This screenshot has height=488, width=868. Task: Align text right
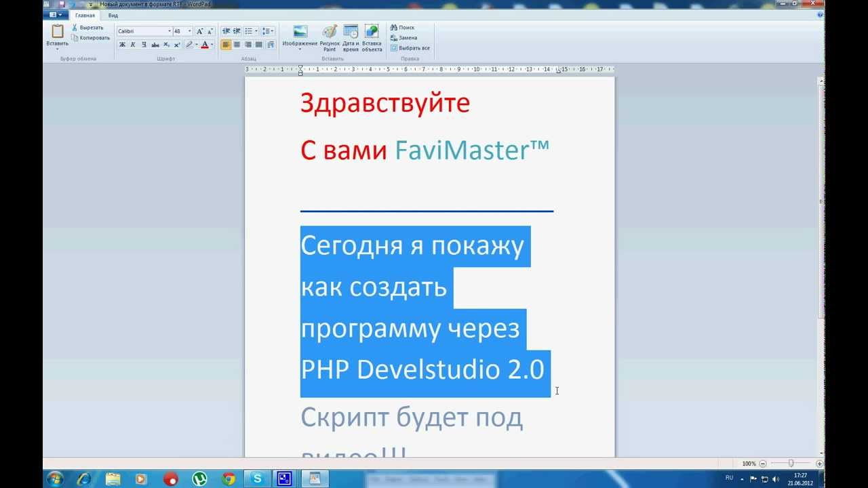point(248,45)
